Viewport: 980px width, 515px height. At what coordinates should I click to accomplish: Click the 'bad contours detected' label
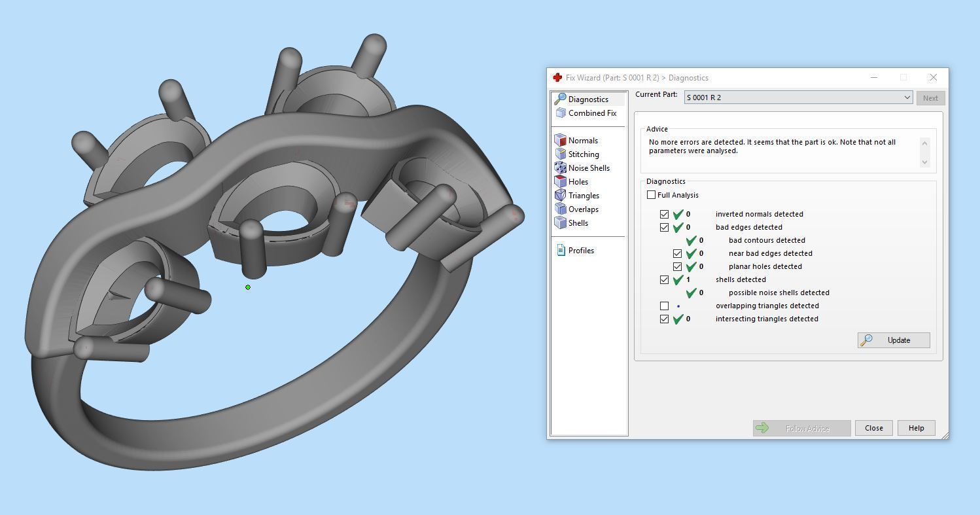tap(767, 240)
